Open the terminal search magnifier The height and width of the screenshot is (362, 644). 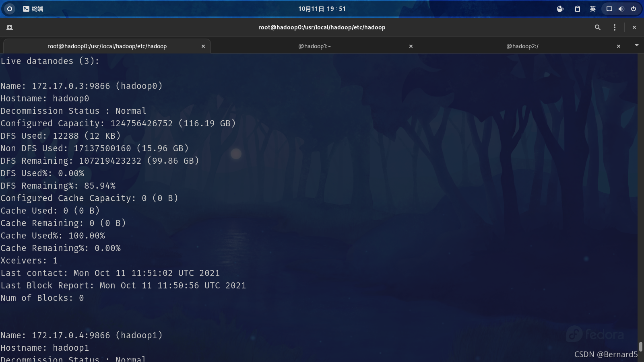click(598, 27)
